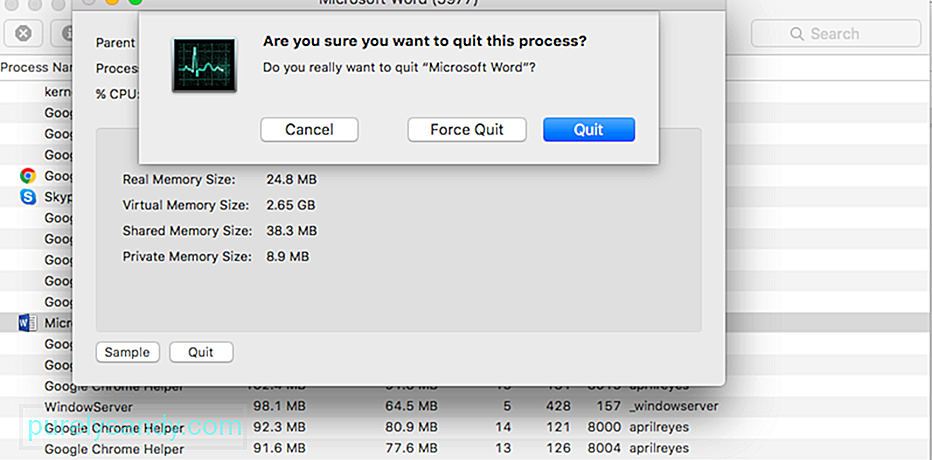
Task: Confirm with the blue Quit button
Action: 589,130
